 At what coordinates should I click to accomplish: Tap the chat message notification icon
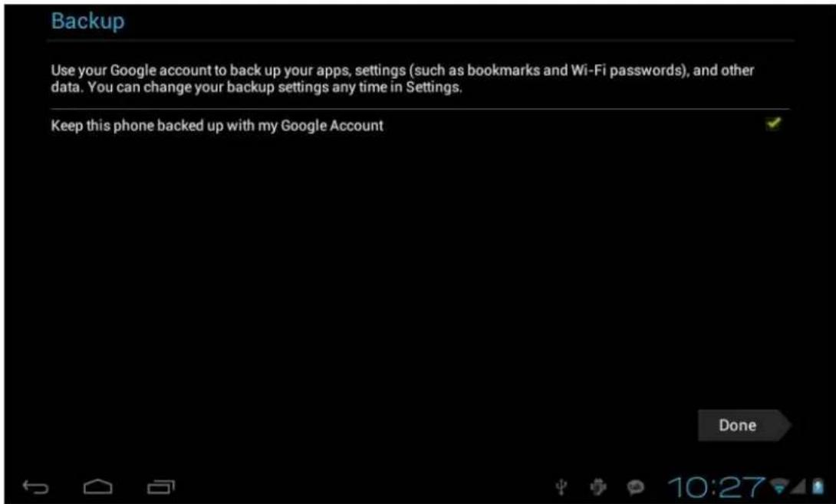635,487
